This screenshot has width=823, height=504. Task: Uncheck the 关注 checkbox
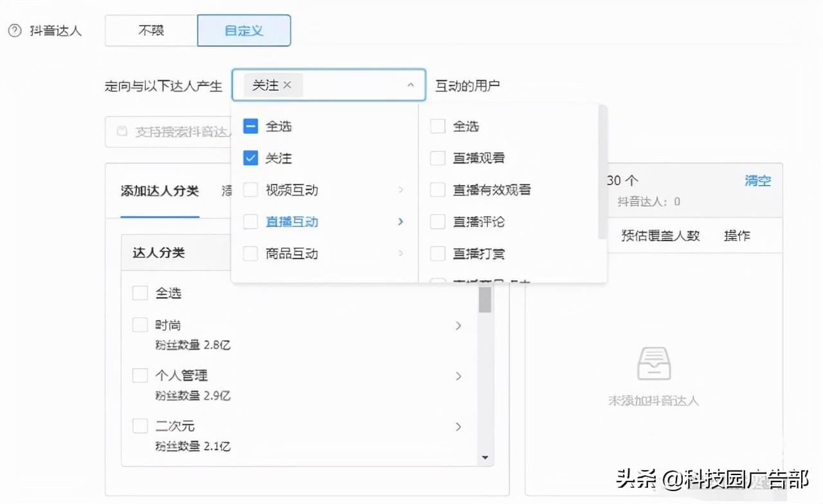coord(251,158)
